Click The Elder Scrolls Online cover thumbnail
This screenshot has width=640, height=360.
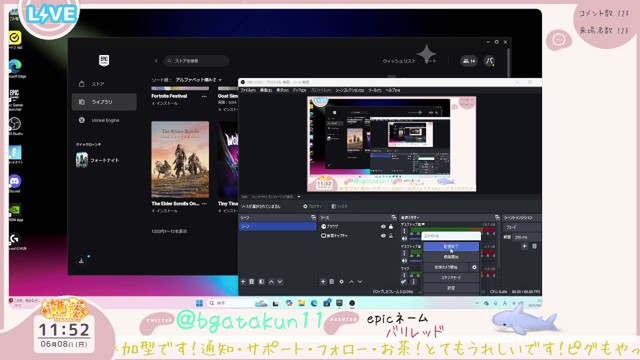180,160
